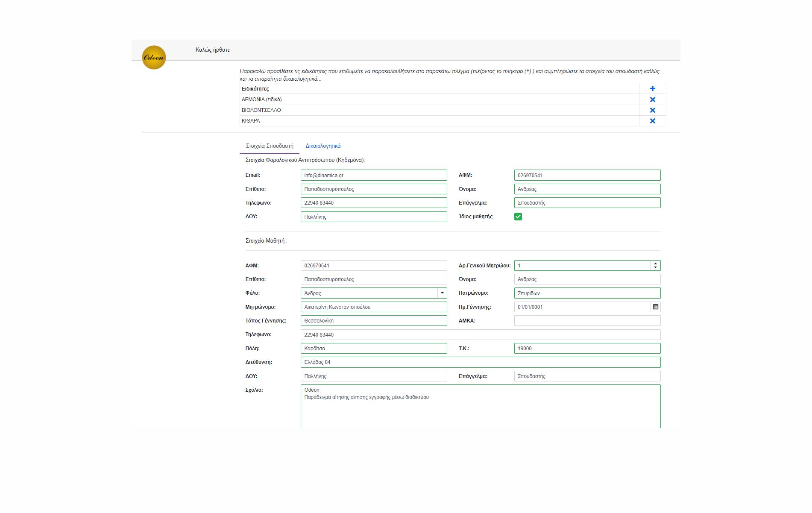Screen dimensions: 812x513
Task: Click the Ημ.Γέννησης date field
Action: (x=582, y=307)
